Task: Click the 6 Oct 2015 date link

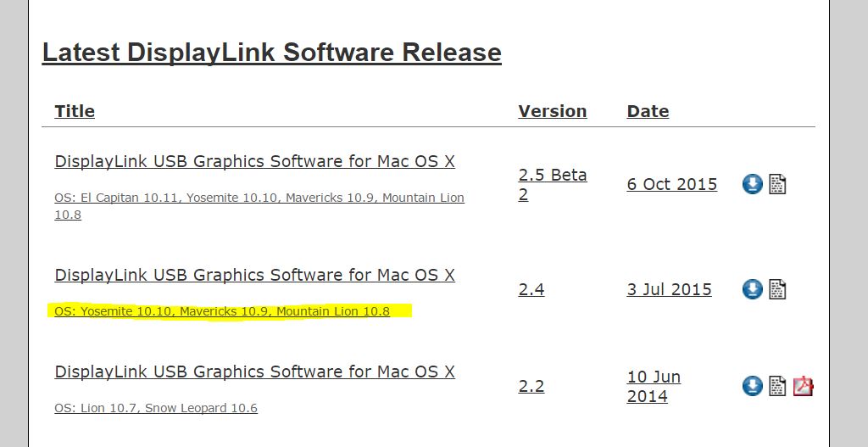Action: (672, 184)
